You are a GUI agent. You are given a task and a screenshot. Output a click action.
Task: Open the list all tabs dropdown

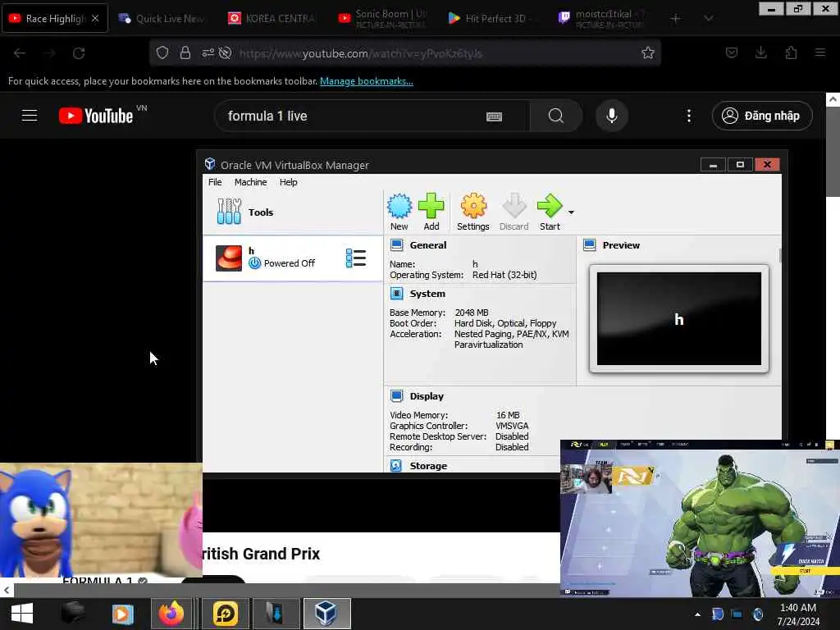point(708,19)
